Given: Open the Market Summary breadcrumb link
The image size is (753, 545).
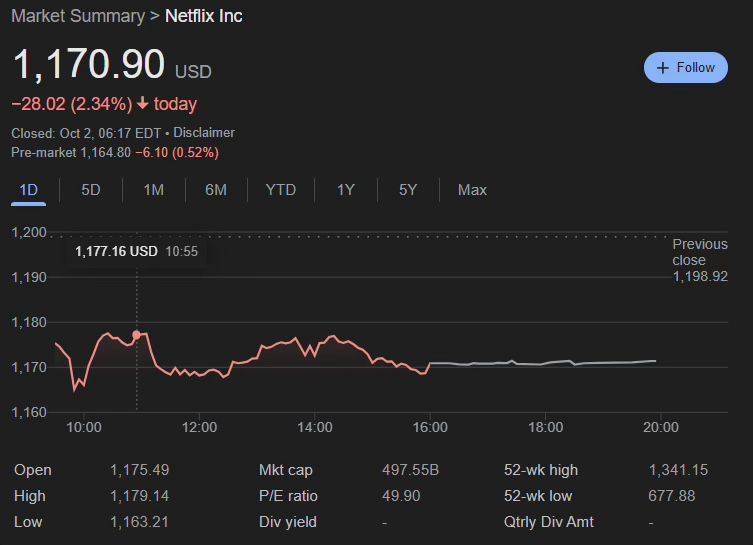Looking at the screenshot, I should pyautogui.click(x=77, y=16).
